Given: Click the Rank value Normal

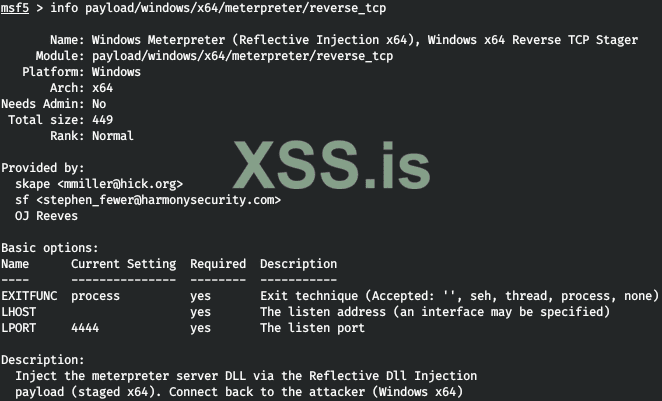Looking at the screenshot, I should tap(113, 136).
